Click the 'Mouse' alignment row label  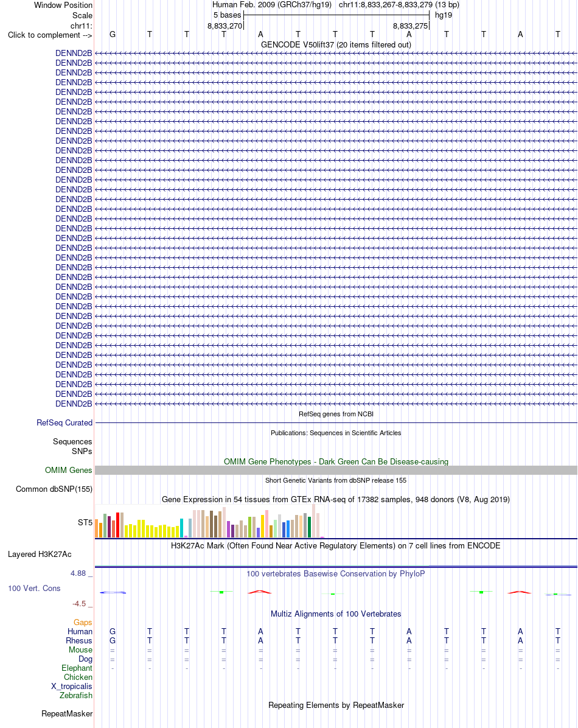tap(80, 650)
